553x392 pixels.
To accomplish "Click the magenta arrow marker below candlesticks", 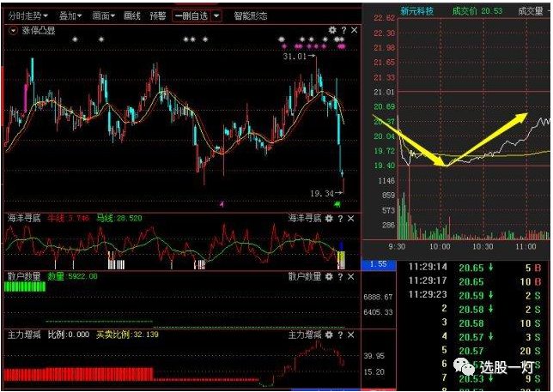I will pyautogui.click(x=222, y=204).
